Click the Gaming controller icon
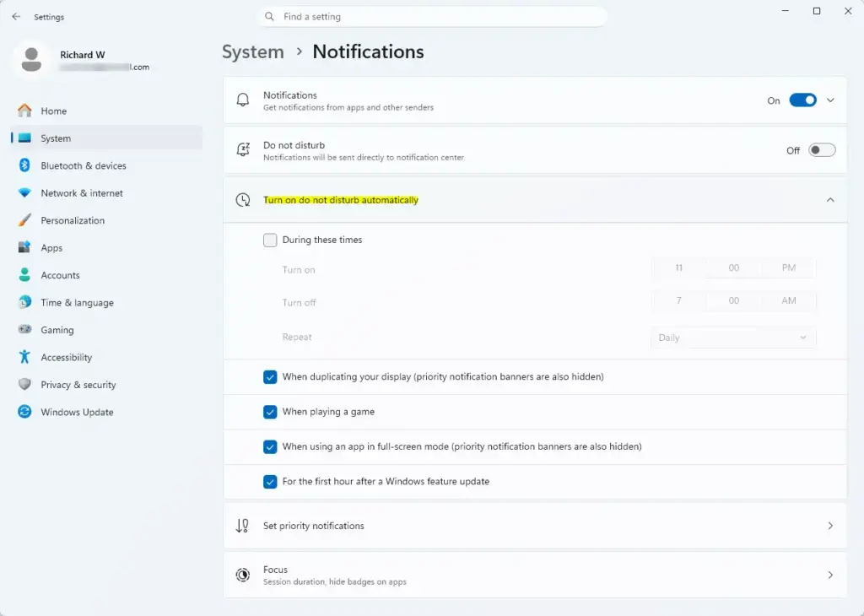The image size is (864, 616). [24, 329]
